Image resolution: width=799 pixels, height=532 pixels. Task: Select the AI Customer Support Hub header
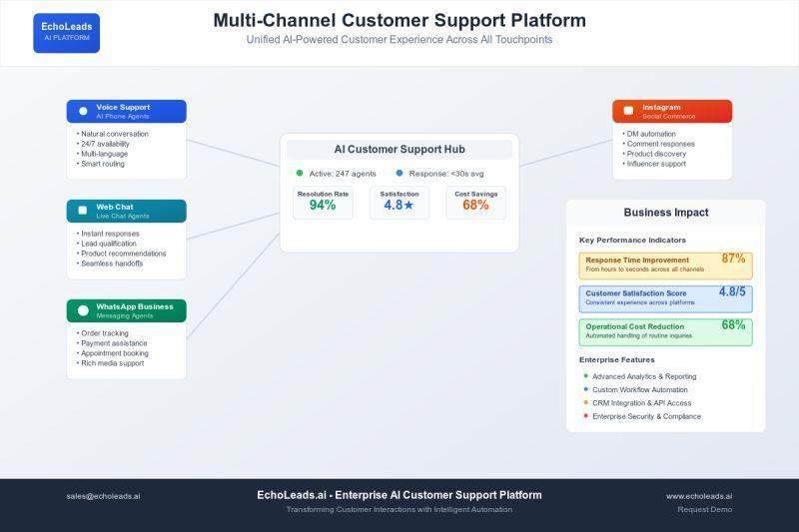pyautogui.click(x=399, y=150)
